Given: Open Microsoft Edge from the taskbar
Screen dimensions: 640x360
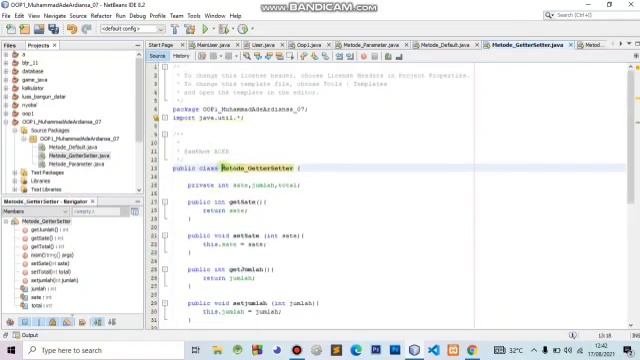Looking at the screenshot, I should 356,350.
